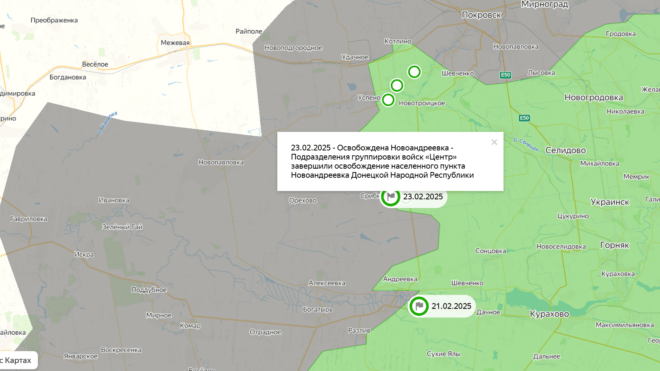Click the Богатырь label
Image resolution: width=660 pixels, height=371 pixels.
tap(317, 310)
